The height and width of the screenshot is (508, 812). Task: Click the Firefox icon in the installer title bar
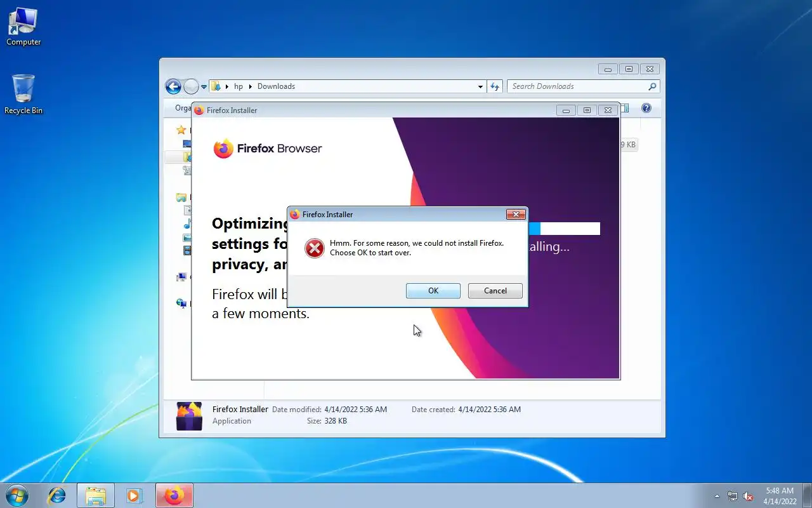coord(199,110)
